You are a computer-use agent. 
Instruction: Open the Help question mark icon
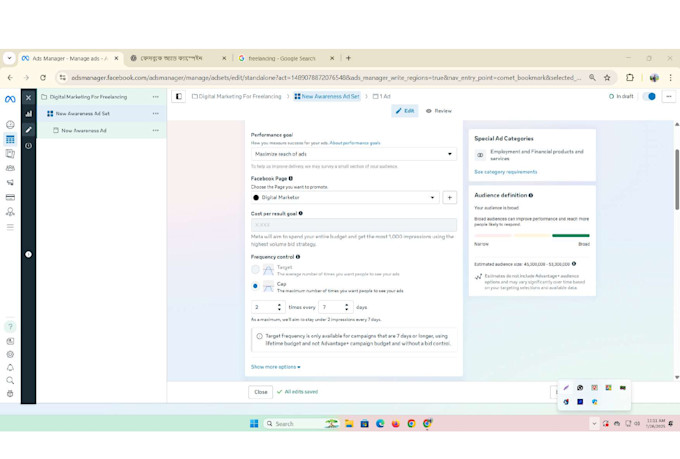[10, 327]
